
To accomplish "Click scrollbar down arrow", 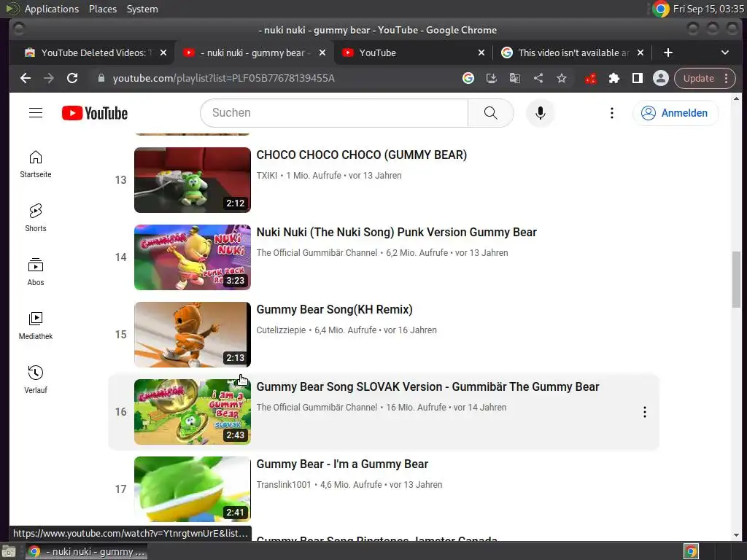I will point(736,534).
